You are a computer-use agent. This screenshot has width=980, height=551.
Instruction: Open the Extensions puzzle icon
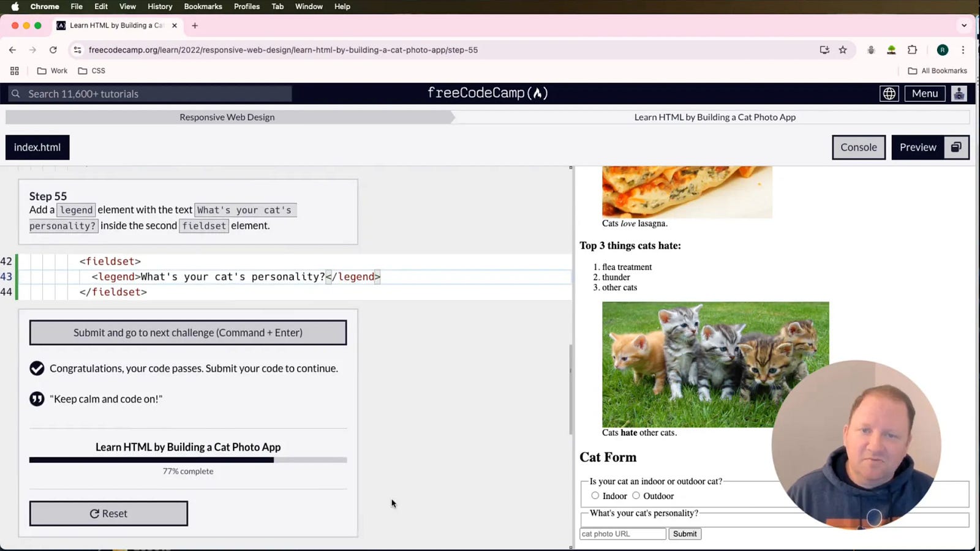click(x=912, y=50)
